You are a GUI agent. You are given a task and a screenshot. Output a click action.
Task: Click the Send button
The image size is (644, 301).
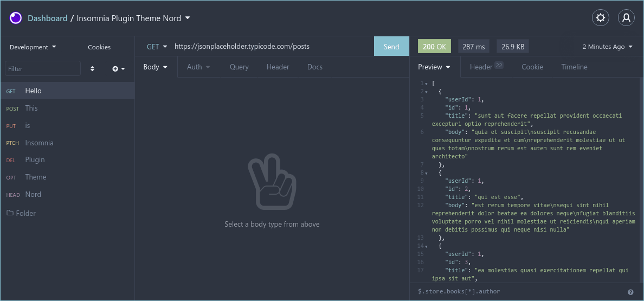[391, 47]
